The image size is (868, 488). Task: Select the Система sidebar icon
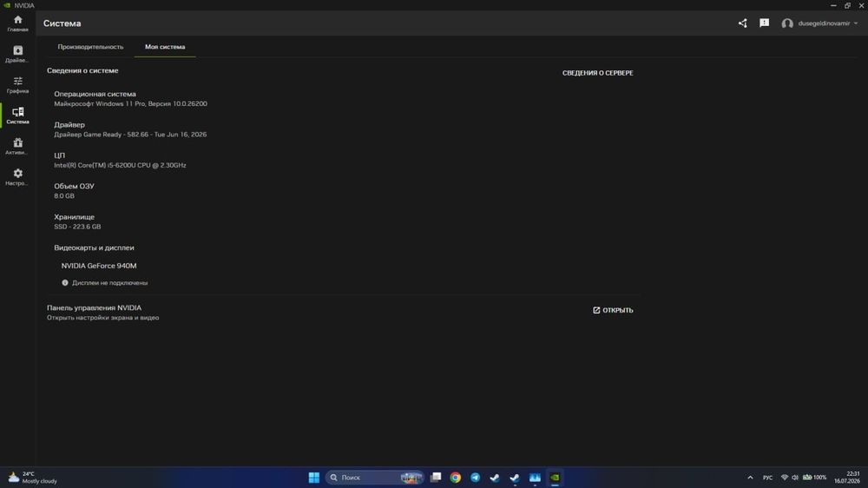click(x=17, y=115)
